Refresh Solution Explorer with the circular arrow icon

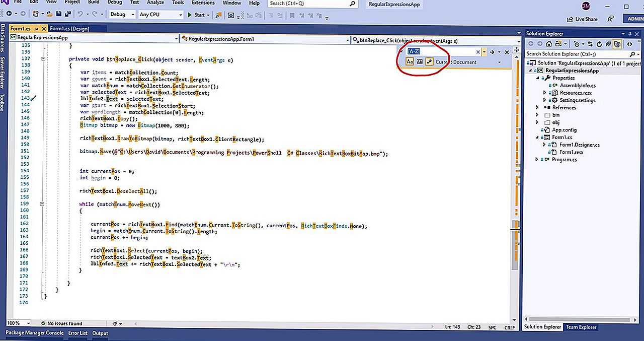pyautogui.click(x=599, y=44)
